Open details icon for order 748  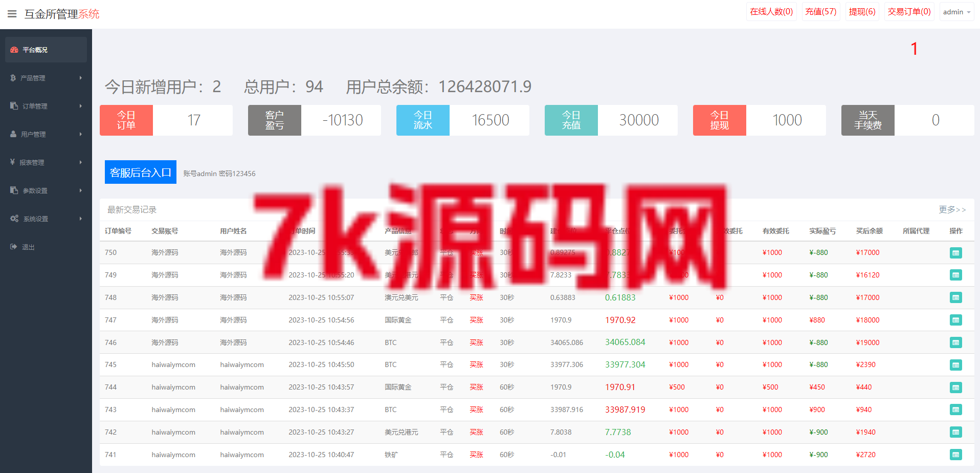pyautogui.click(x=956, y=297)
